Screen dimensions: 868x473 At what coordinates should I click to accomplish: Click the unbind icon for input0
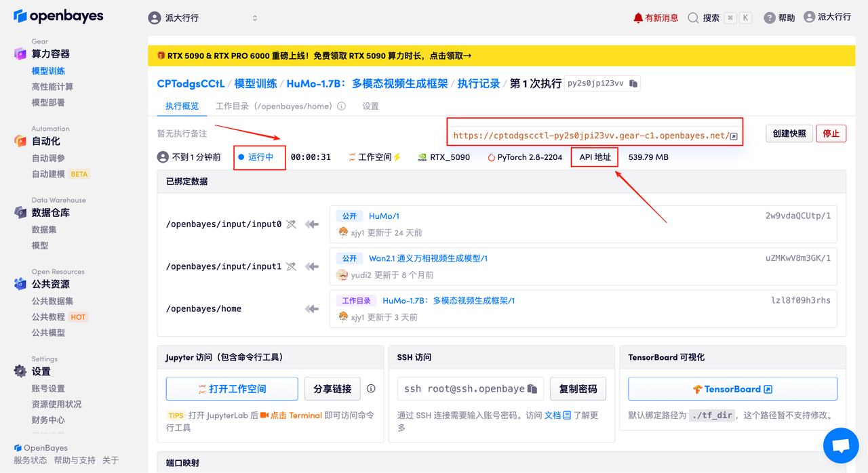[x=291, y=224]
